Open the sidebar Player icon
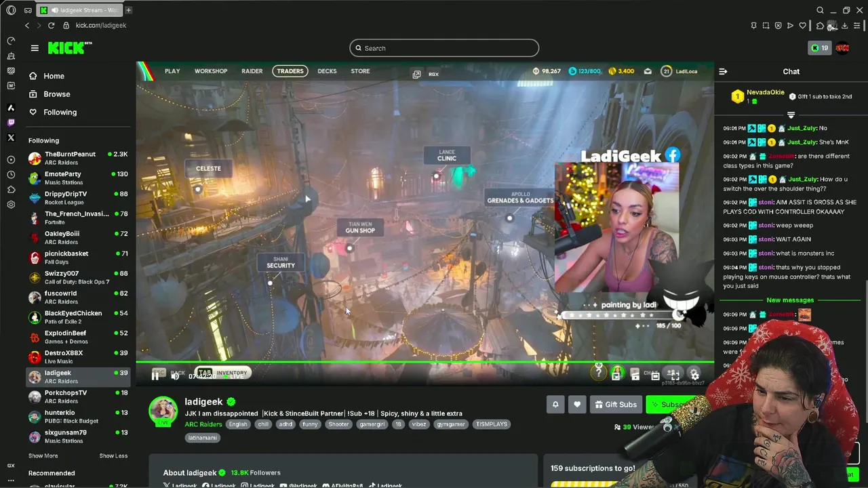 click(x=11, y=160)
